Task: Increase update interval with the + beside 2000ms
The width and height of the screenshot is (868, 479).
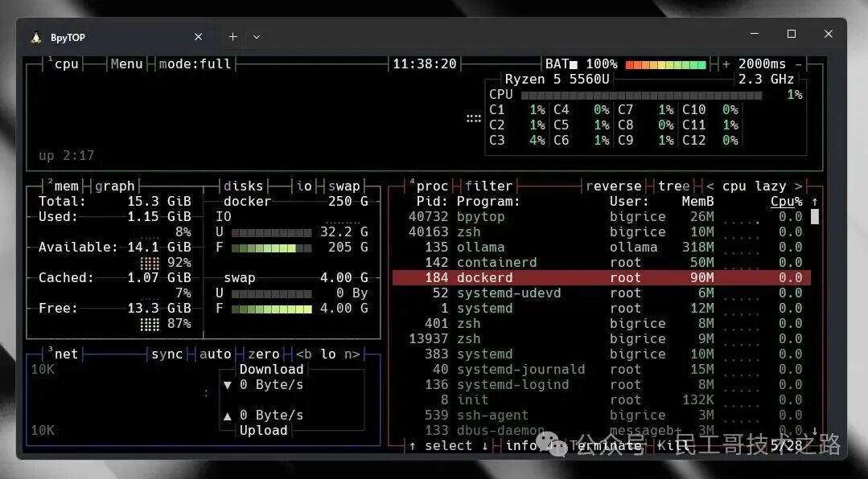Action: pos(726,64)
